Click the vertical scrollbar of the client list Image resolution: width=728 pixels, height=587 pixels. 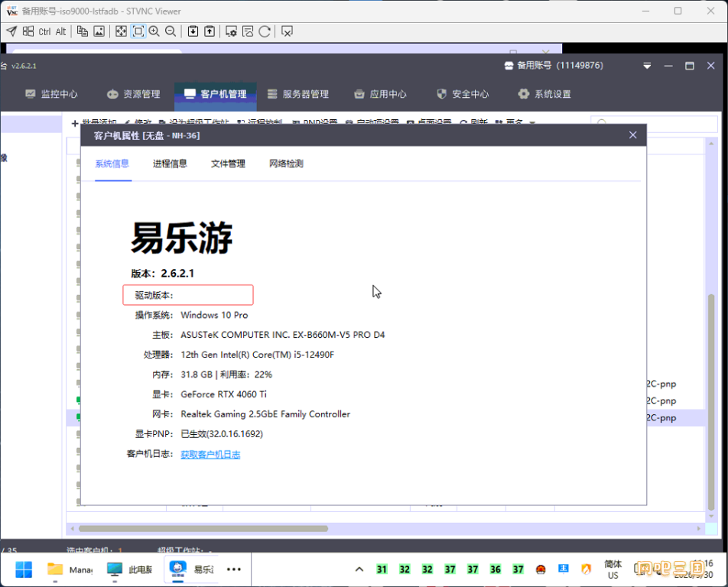pyautogui.click(x=711, y=401)
